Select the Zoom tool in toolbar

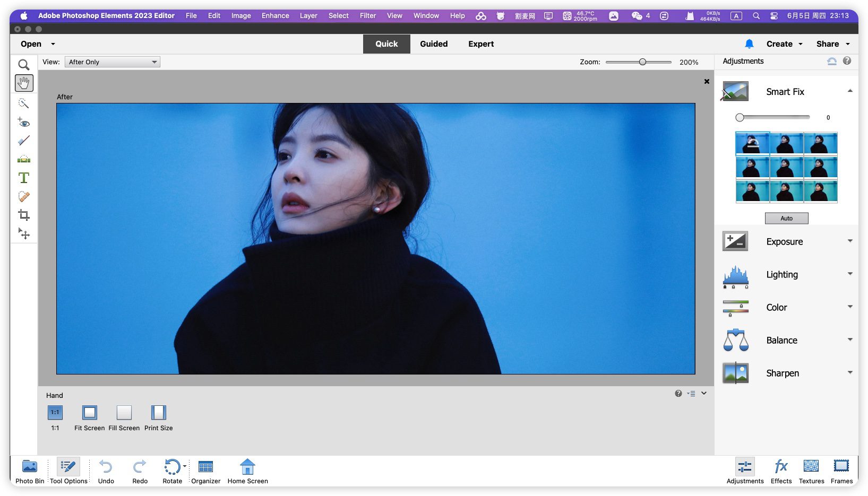(24, 65)
